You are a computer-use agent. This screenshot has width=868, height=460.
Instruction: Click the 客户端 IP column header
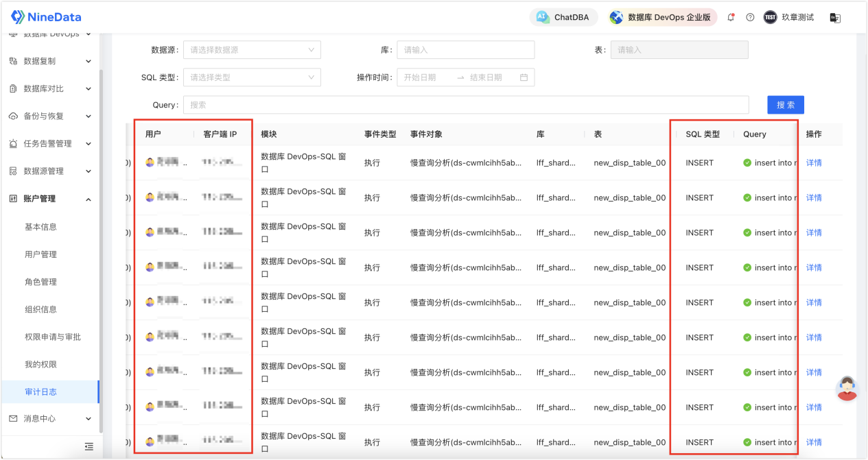point(220,134)
